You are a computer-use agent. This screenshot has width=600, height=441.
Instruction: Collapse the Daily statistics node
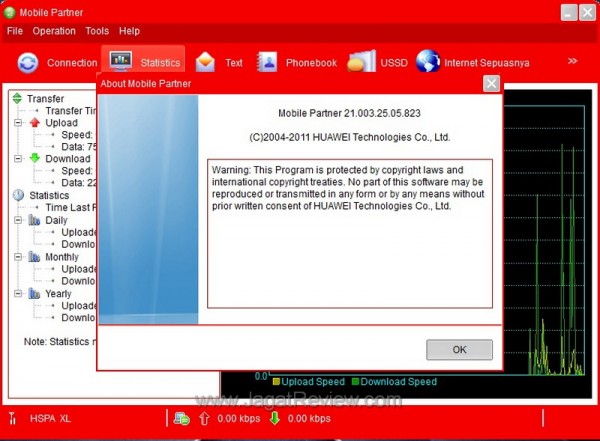click(17, 220)
